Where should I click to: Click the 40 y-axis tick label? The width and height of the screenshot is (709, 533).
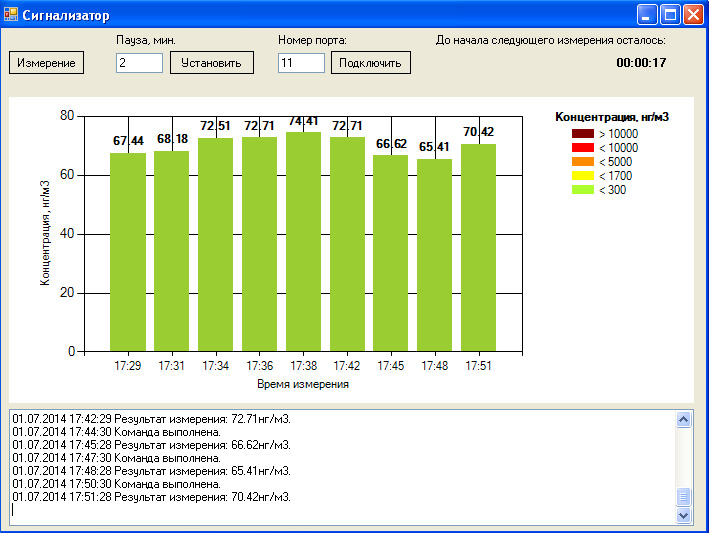coord(67,234)
